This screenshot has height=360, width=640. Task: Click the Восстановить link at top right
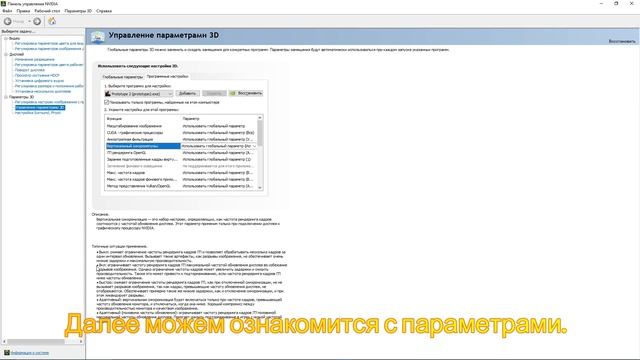(x=622, y=41)
